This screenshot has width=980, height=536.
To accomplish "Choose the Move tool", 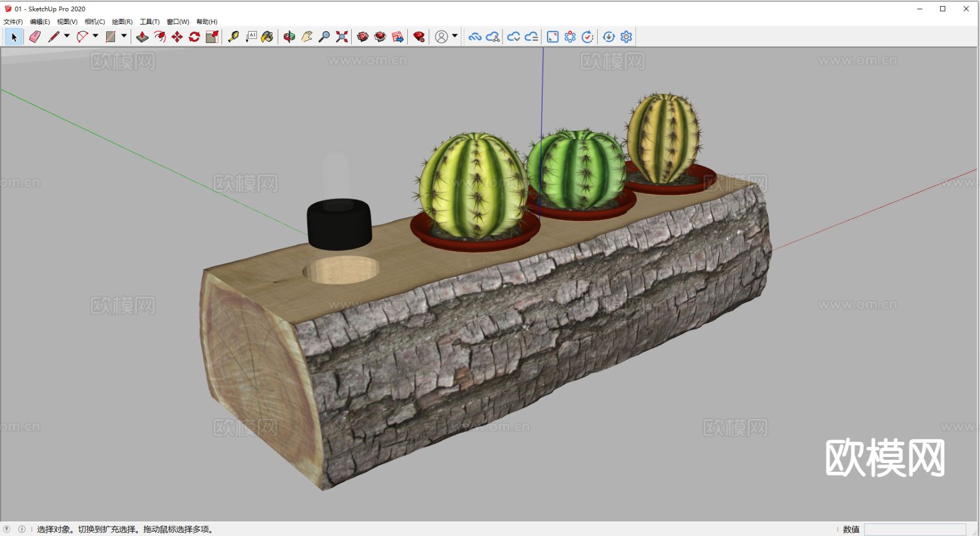I will (177, 36).
